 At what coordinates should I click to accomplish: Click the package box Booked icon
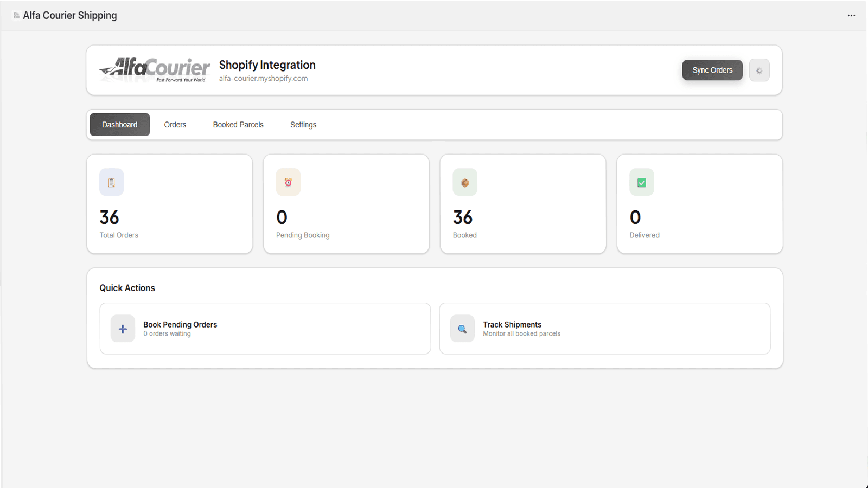coord(465,182)
